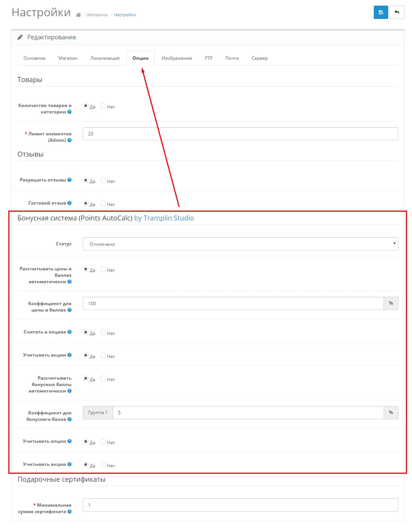Click help icon beside Учитывать опции
The height and width of the screenshot is (532, 412).
[69, 441]
